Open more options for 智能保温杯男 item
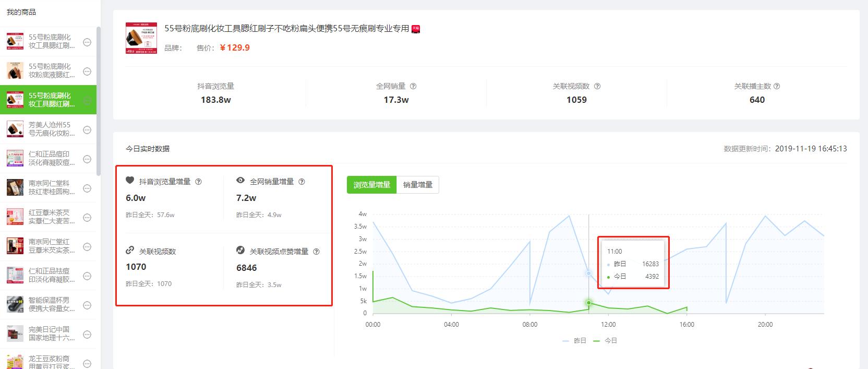This screenshot has height=369, width=868. coord(87,305)
